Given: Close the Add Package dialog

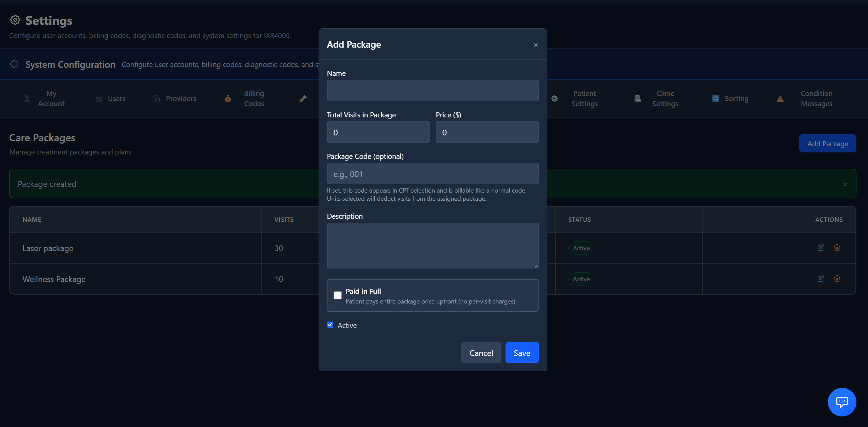Looking at the screenshot, I should point(535,45).
